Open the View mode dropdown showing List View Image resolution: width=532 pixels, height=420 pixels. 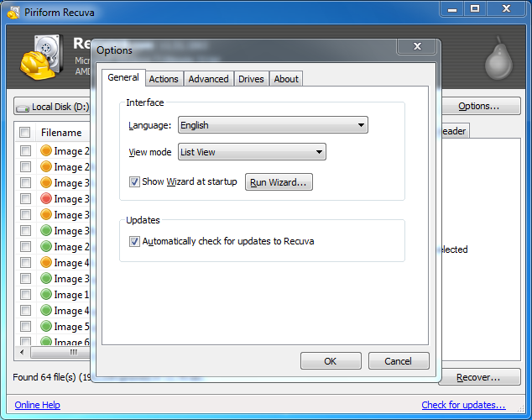(x=252, y=152)
